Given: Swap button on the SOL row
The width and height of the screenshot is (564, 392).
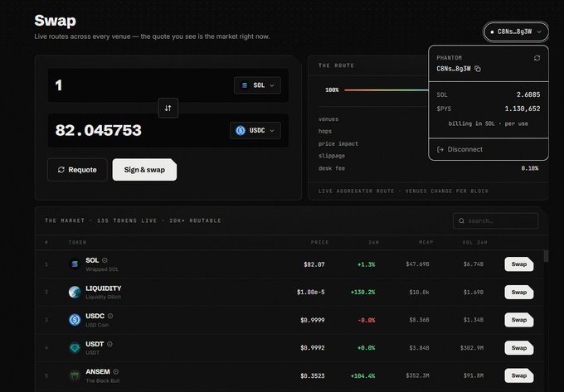Looking at the screenshot, I should point(518,264).
